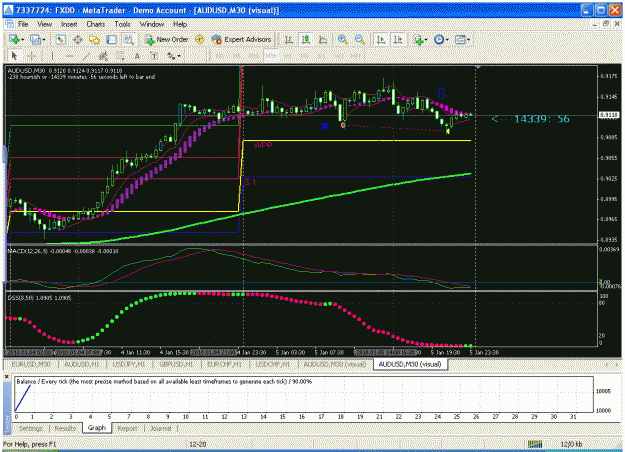Toggle Expert Advisors on or off
The height and width of the screenshot is (452, 625).
(241, 39)
